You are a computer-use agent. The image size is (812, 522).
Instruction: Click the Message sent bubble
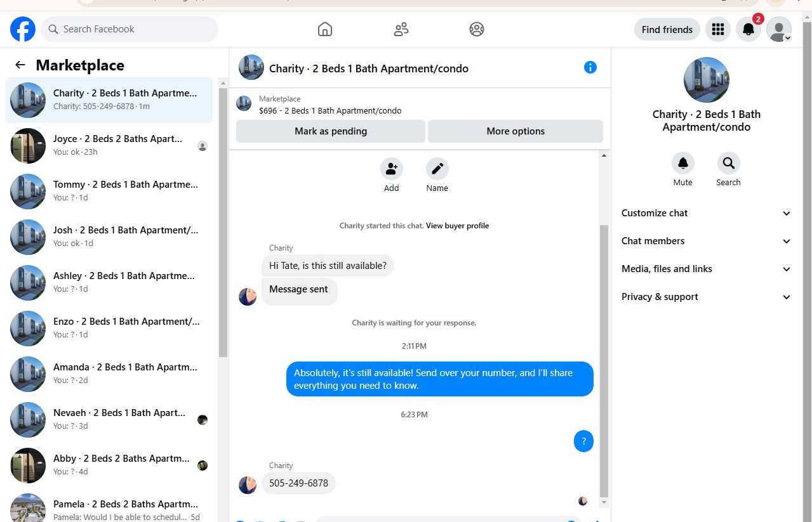pos(299,292)
